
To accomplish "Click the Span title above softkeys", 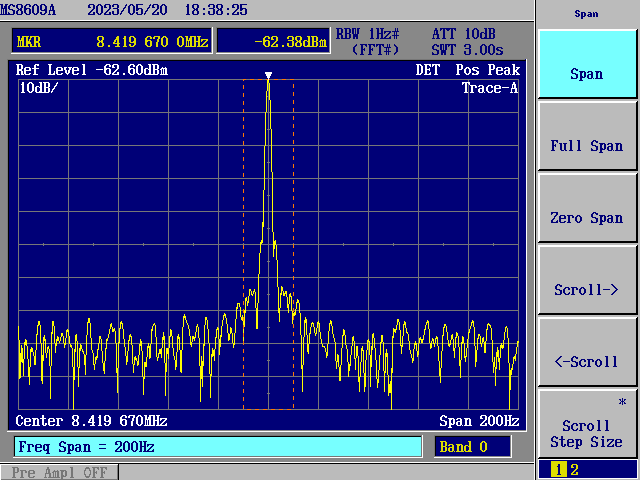I will point(587,14).
